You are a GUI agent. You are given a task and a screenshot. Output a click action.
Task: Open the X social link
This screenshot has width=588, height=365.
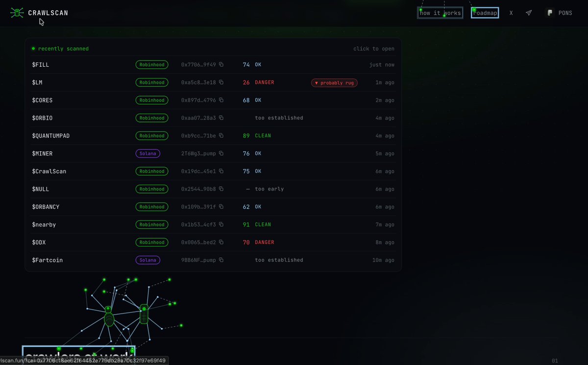511,13
